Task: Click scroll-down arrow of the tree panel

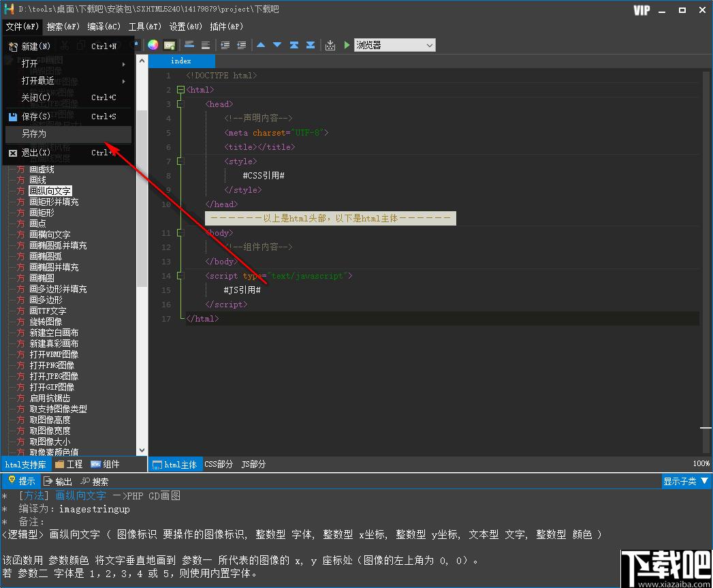Action: [x=142, y=450]
